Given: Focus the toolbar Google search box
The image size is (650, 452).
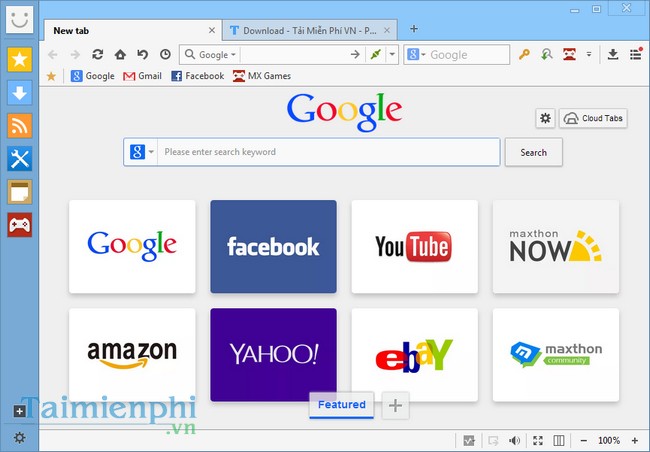Looking at the screenshot, I should tap(468, 54).
